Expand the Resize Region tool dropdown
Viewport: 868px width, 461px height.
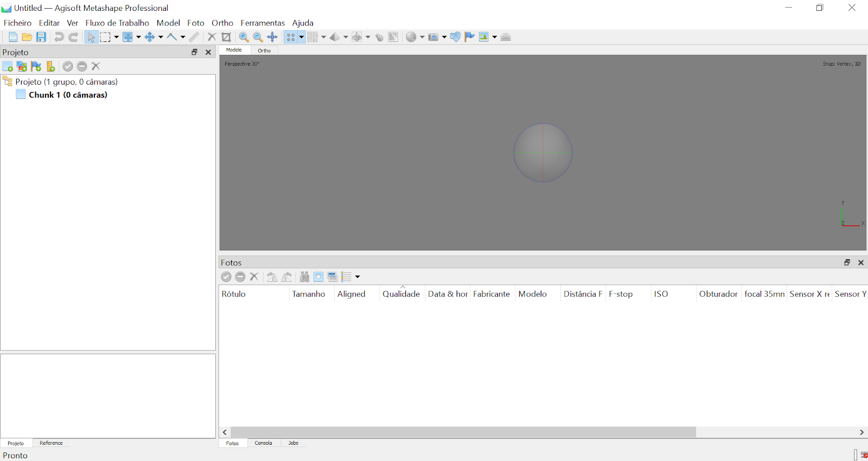tap(138, 37)
